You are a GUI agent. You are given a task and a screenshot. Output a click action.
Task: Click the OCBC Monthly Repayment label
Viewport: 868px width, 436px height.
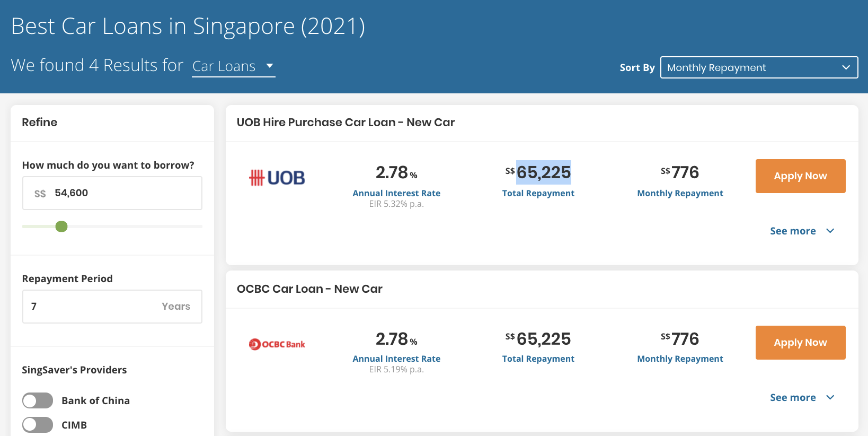[680, 359]
